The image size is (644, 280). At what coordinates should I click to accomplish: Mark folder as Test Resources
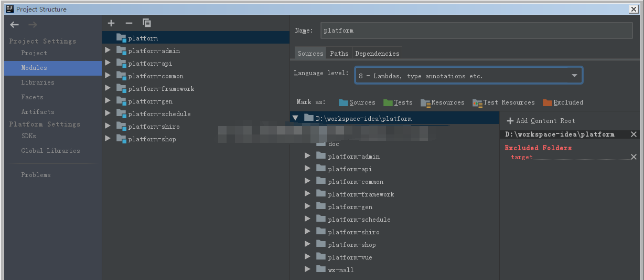(x=503, y=102)
